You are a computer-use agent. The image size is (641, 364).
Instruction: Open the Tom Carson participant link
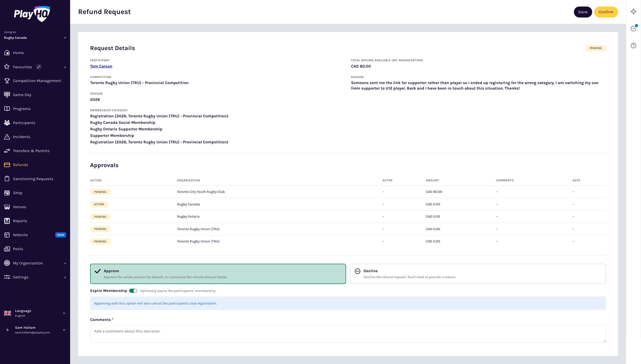[x=101, y=66]
